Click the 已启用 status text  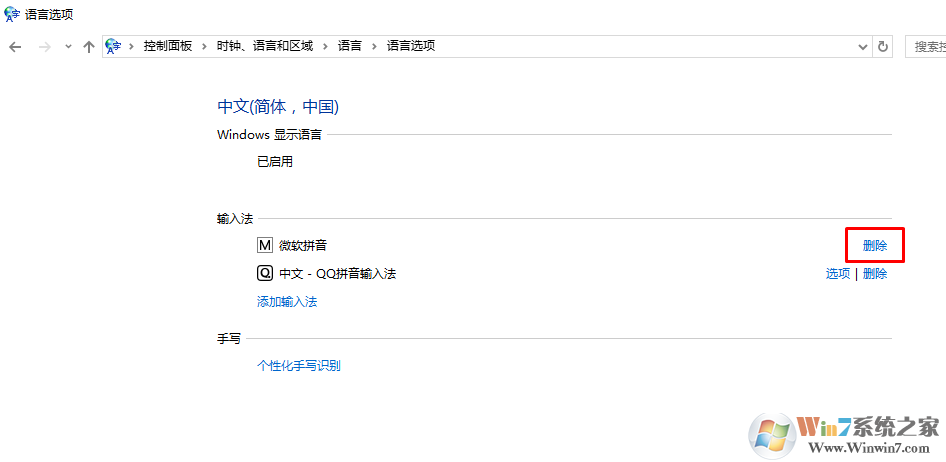275,162
